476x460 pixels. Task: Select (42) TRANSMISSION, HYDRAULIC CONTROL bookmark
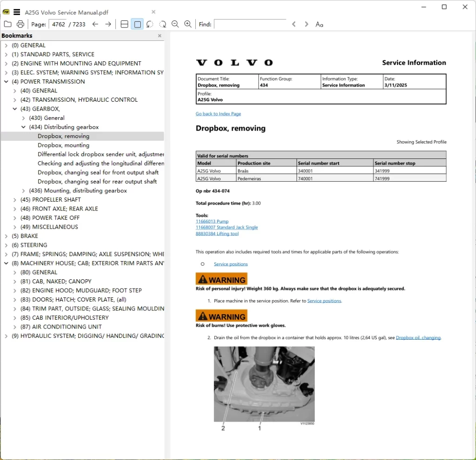click(79, 100)
